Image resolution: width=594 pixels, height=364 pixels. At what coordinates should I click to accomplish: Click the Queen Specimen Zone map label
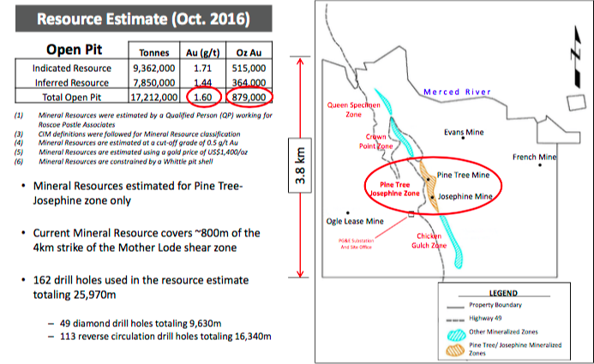click(x=349, y=110)
